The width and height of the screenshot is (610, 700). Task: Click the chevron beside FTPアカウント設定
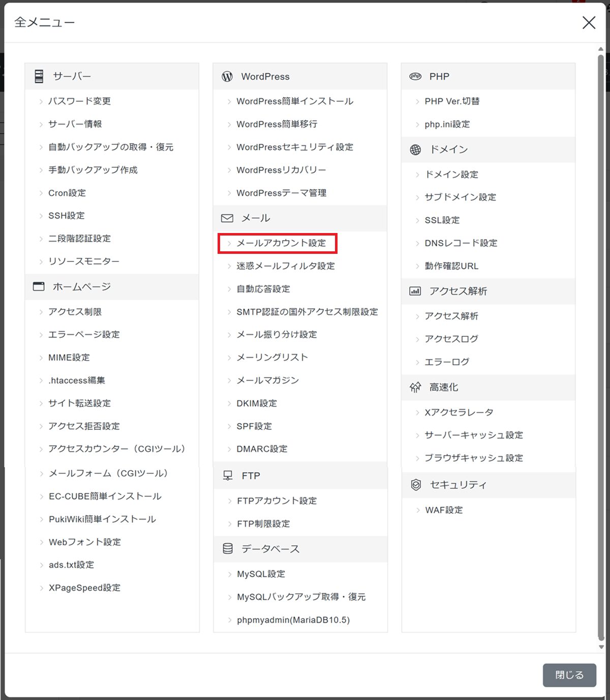point(229,501)
